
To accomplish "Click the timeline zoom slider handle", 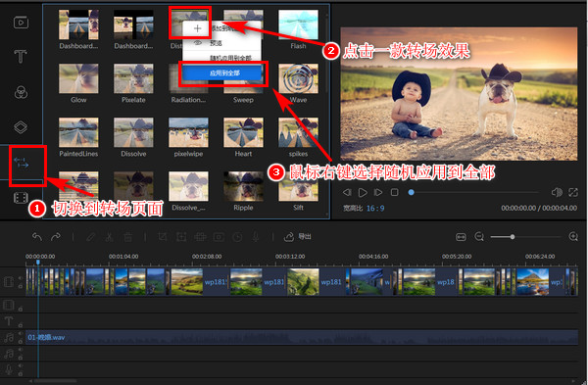I will [513, 236].
